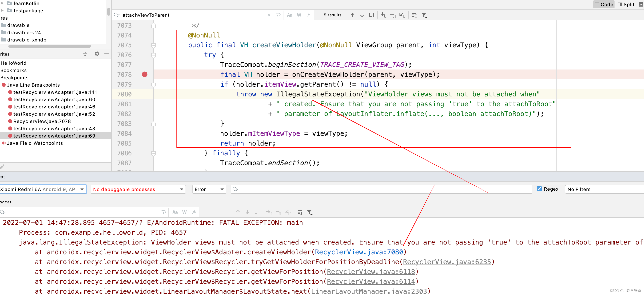644x294 pixels.
Task: Restore recent search using curved arrow icon
Action: pos(279,15)
